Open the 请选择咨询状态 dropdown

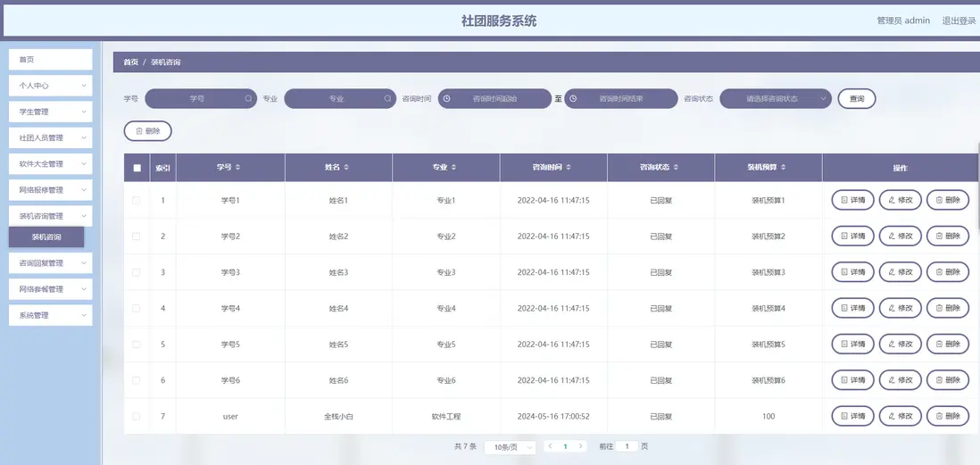(x=776, y=99)
